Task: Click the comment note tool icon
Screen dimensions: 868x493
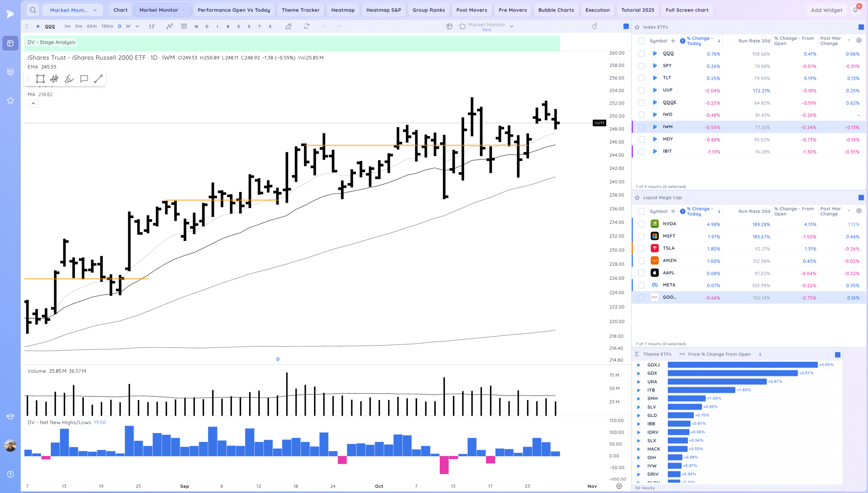Action: (x=84, y=79)
